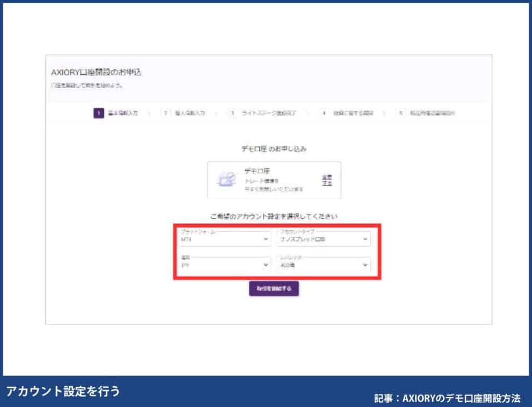Click the purple 取引を開始する button
532x407 pixels.
tap(274, 288)
